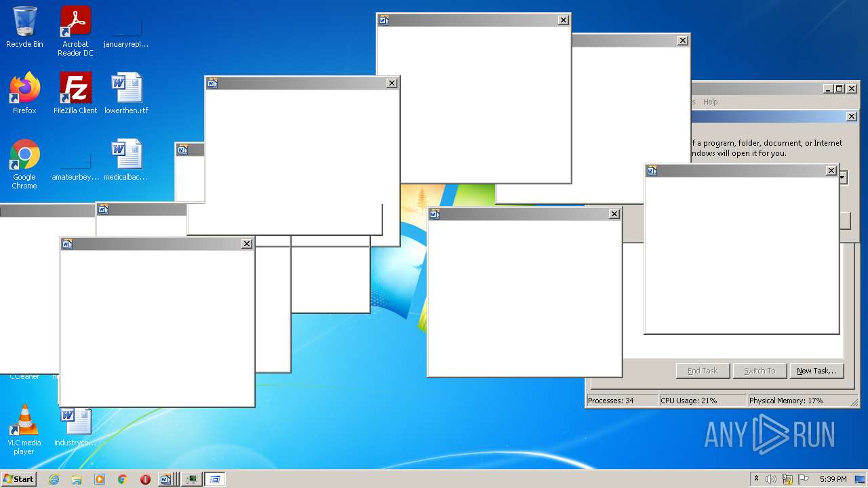Click Word icon of window covering Run dialog
The width and height of the screenshot is (868, 488).
tap(652, 171)
